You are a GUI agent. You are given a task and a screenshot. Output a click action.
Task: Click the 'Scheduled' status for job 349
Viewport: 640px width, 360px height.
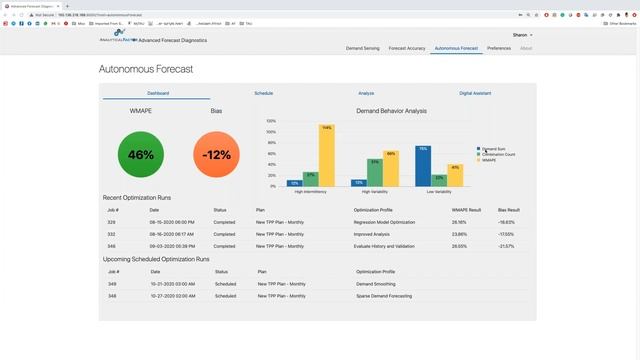click(x=225, y=284)
